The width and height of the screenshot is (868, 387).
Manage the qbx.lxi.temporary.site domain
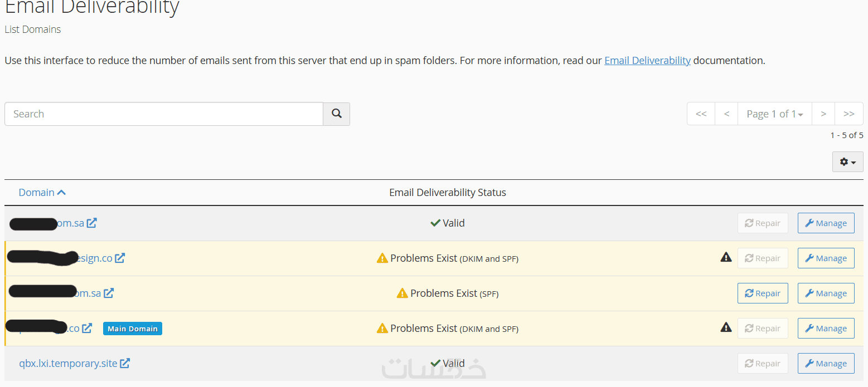[826, 364]
